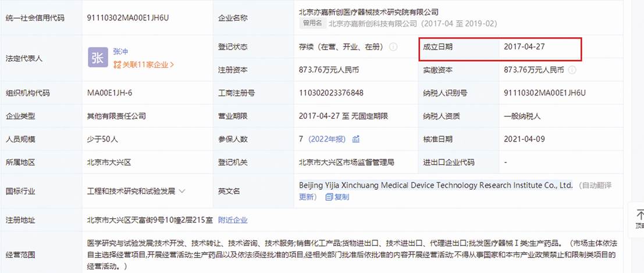
Task: Click the 曾用名 former name tag
Action: coord(311,23)
